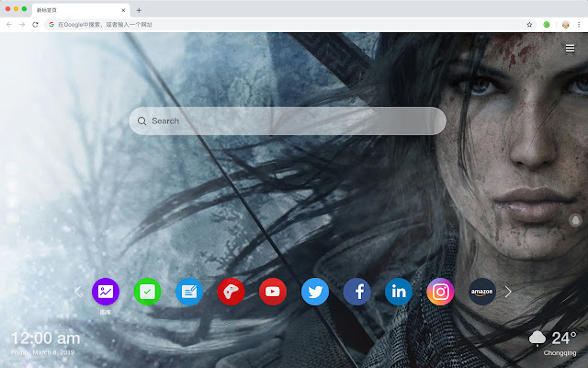Image resolution: width=588 pixels, height=368 pixels.
Task: Open the purple gallery shortcut icon
Action: (106, 292)
